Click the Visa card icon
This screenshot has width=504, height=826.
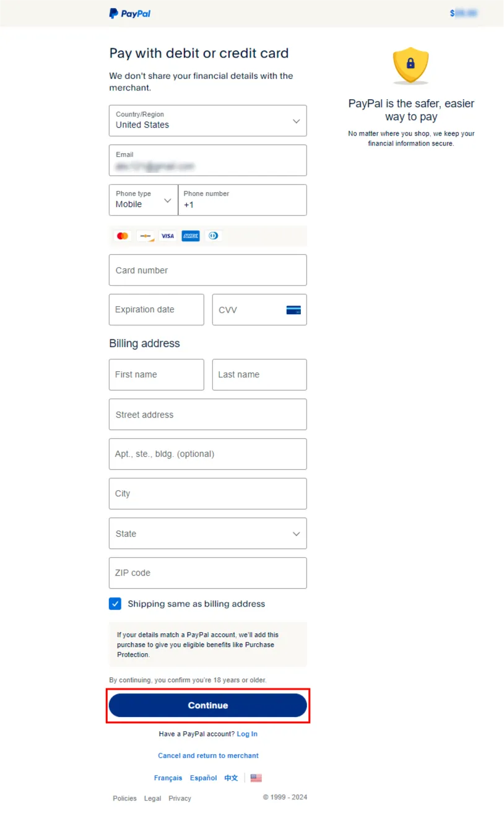click(x=168, y=236)
